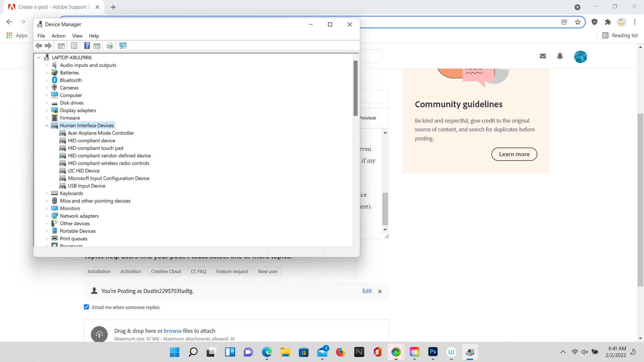Image resolution: width=644 pixels, height=362 pixels.
Task: Select HID-compliant touch pad device
Action: coord(96,148)
